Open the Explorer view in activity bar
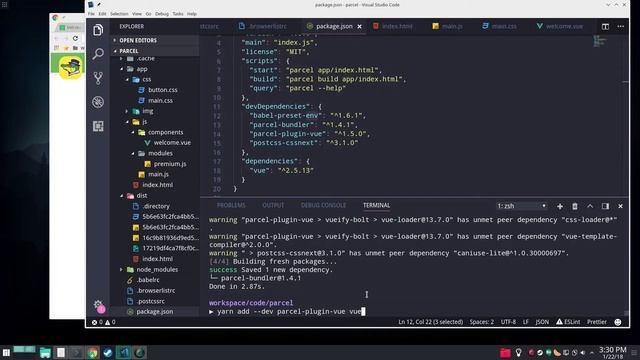Screen dimensions: 640x360 pyautogui.click(x=98, y=30)
